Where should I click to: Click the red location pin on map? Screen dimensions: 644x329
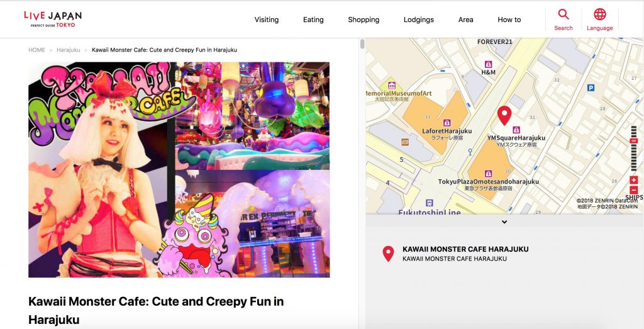point(504,115)
